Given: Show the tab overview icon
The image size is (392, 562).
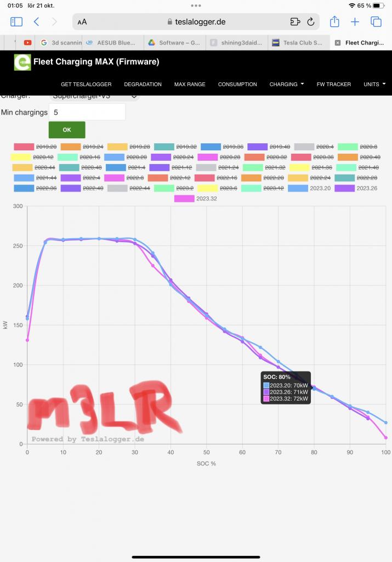Looking at the screenshot, I should tap(376, 22).
